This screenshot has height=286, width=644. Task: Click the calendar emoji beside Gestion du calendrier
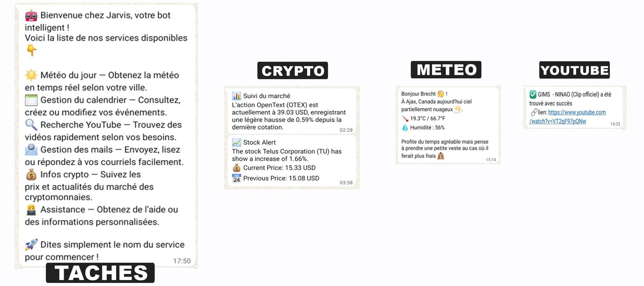[x=31, y=100]
